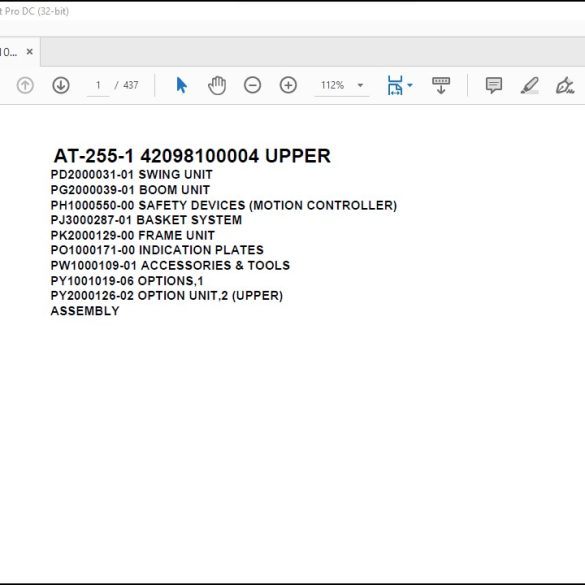Add a sticky note comment
Viewport: 585px width, 585px height.
(x=494, y=85)
